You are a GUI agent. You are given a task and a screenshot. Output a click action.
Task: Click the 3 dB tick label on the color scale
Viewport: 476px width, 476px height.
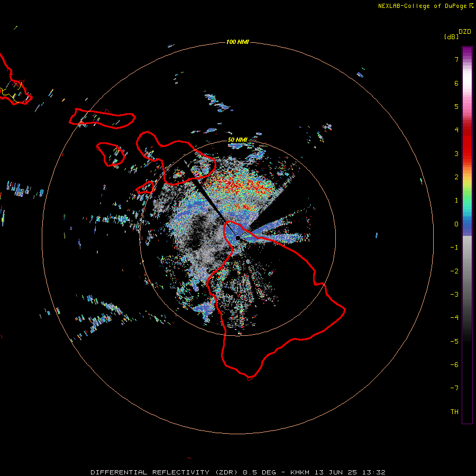456,153
